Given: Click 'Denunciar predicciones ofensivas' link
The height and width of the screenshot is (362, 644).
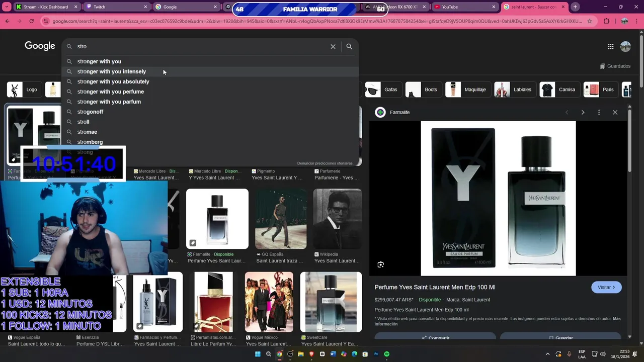Looking at the screenshot, I should [x=325, y=163].
